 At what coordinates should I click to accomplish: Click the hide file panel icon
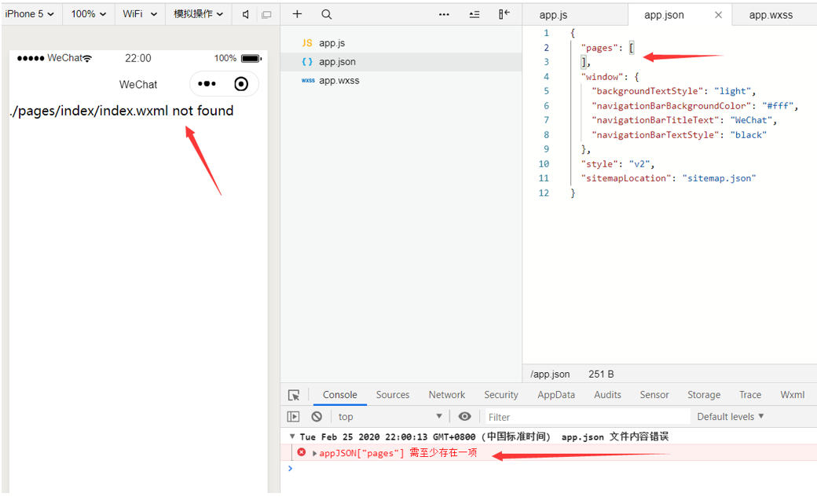coord(504,14)
